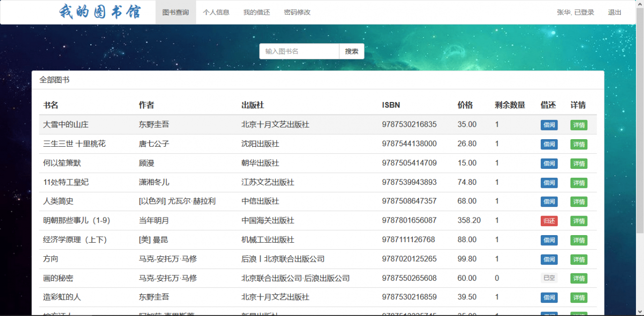Open 密码修改 menu item
This screenshot has width=644, height=316.
(297, 12)
